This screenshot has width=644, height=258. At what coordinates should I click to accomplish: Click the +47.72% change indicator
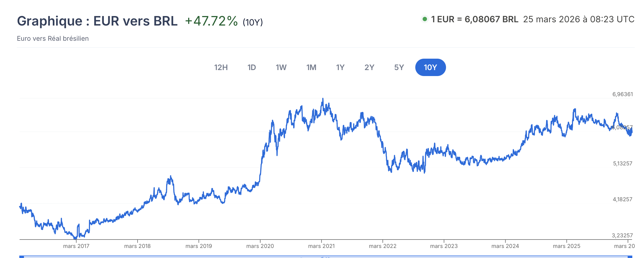[211, 21]
